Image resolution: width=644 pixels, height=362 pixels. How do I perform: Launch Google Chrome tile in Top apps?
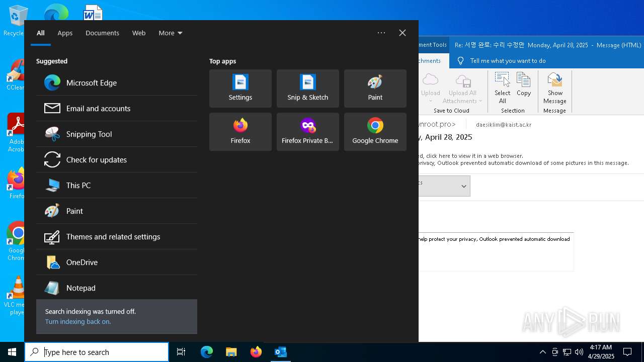[375, 132]
